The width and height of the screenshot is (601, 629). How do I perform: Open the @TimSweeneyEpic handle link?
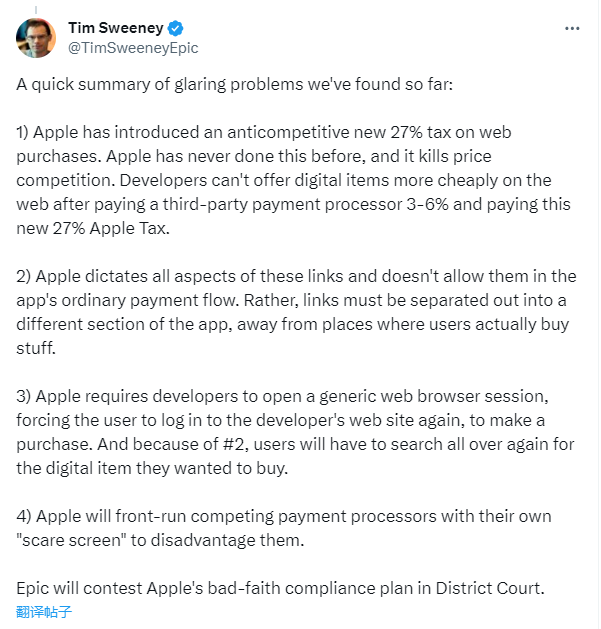(x=133, y=48)
